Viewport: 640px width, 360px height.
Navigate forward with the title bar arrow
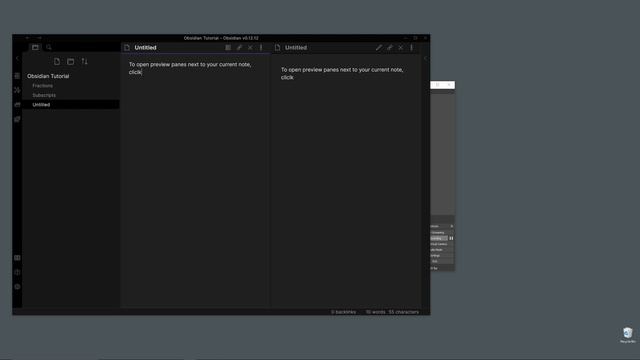[39, 38]
